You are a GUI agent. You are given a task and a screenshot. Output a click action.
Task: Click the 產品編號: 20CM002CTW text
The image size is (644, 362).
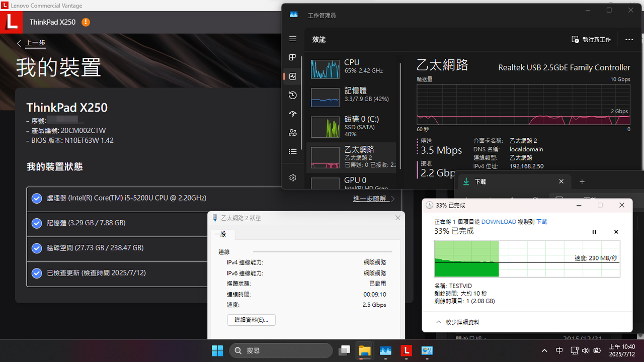[65, 130]
